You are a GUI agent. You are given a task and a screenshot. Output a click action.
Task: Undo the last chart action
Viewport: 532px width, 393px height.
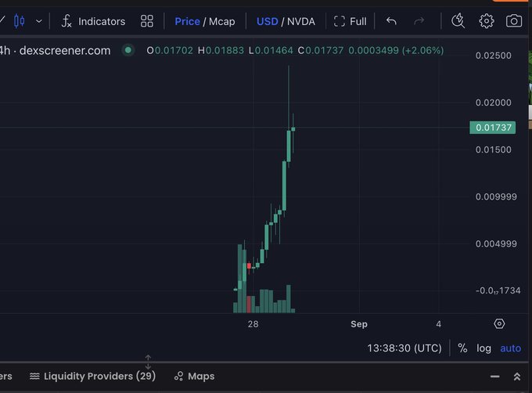coord(391,21)
